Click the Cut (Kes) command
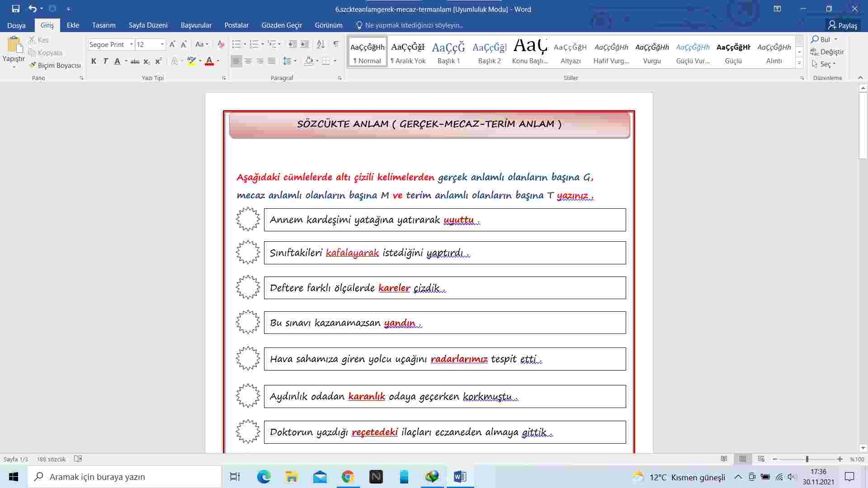 coord(38,40)
